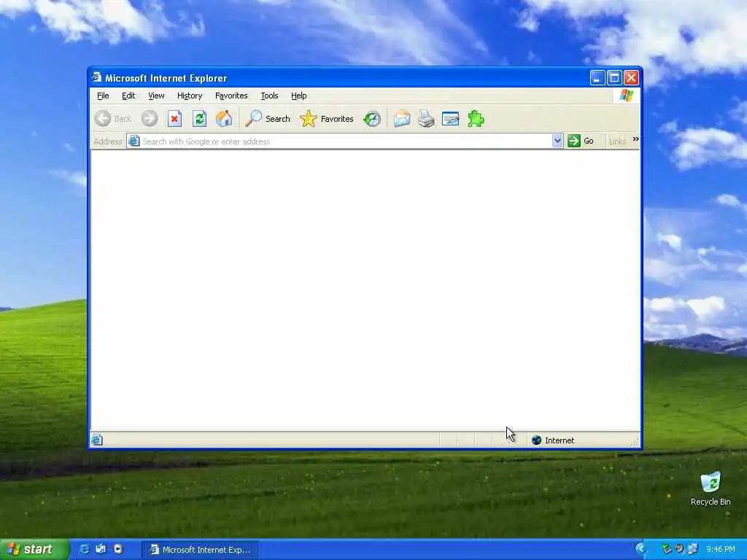Click the page icon in the address bar
Screen dimensions: 747x560
click(x=134, y=141)
